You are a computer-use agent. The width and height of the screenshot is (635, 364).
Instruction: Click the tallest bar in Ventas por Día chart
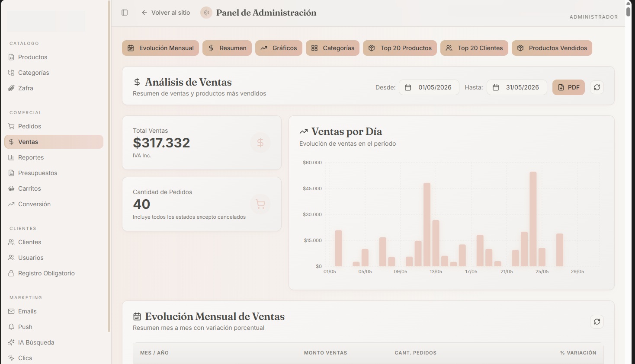click(533, 219)
